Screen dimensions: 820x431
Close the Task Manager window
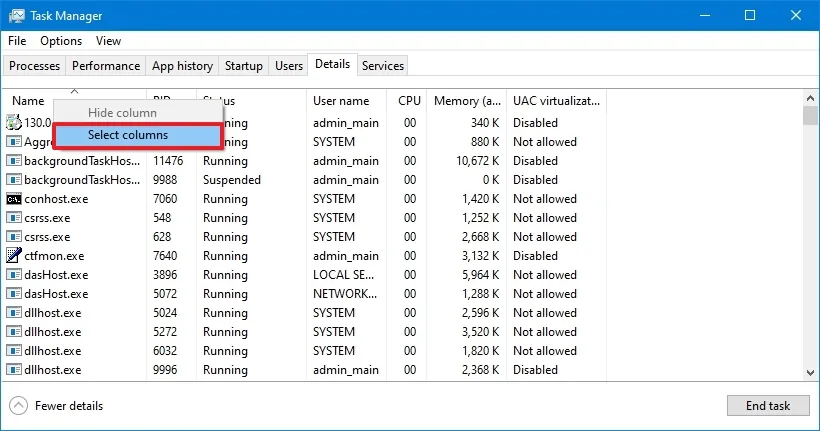[795, 15]
